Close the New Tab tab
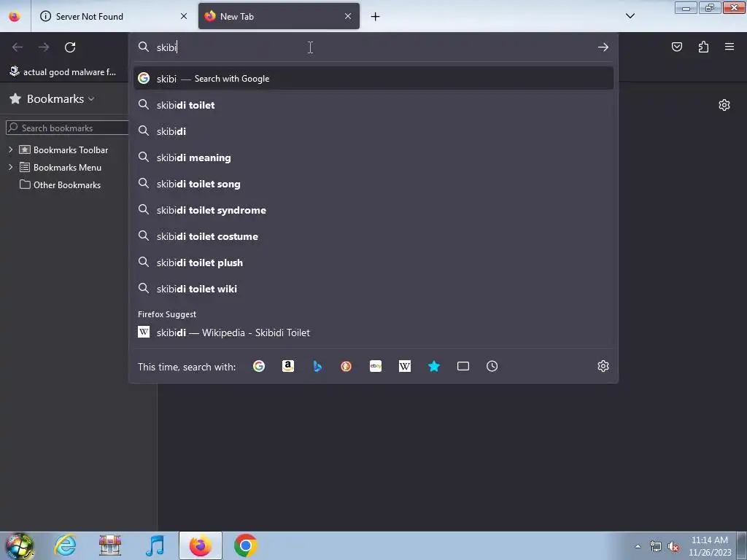The image size is (747, 560). (x=348, y=16)
